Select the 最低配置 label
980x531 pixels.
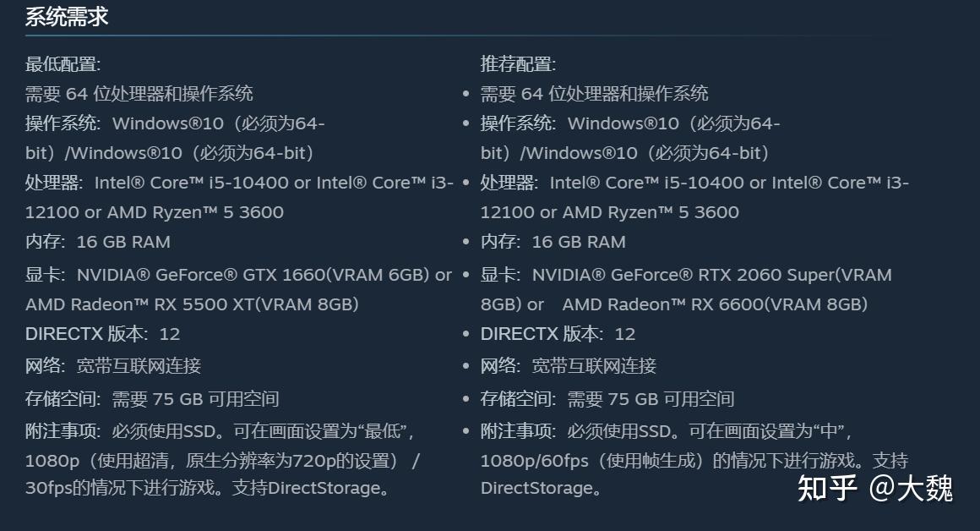tap(63, 64)
